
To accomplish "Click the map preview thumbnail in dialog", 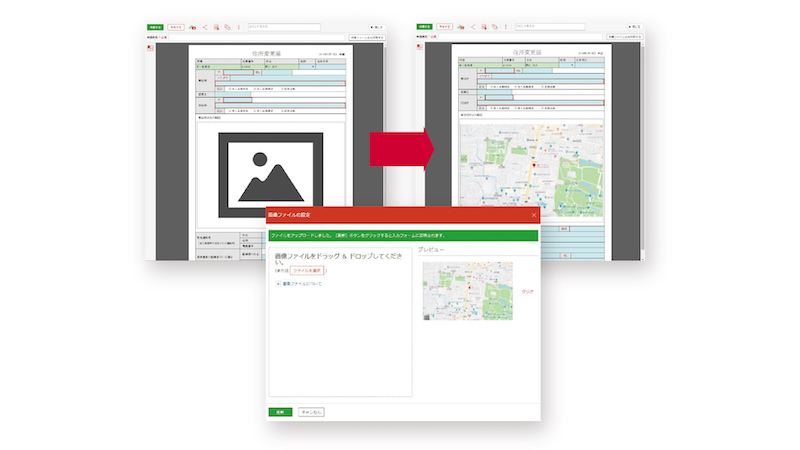I will point(467,291).
